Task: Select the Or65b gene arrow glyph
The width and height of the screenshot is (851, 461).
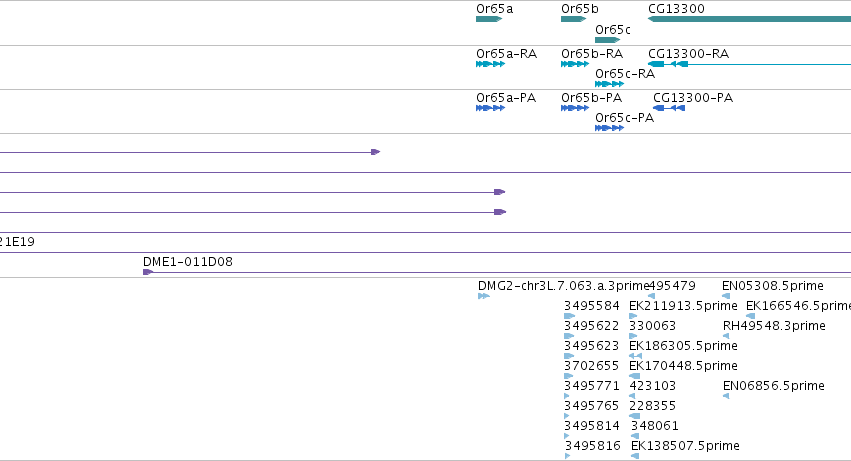Action: pyautogui.click(x=574, y=19)
